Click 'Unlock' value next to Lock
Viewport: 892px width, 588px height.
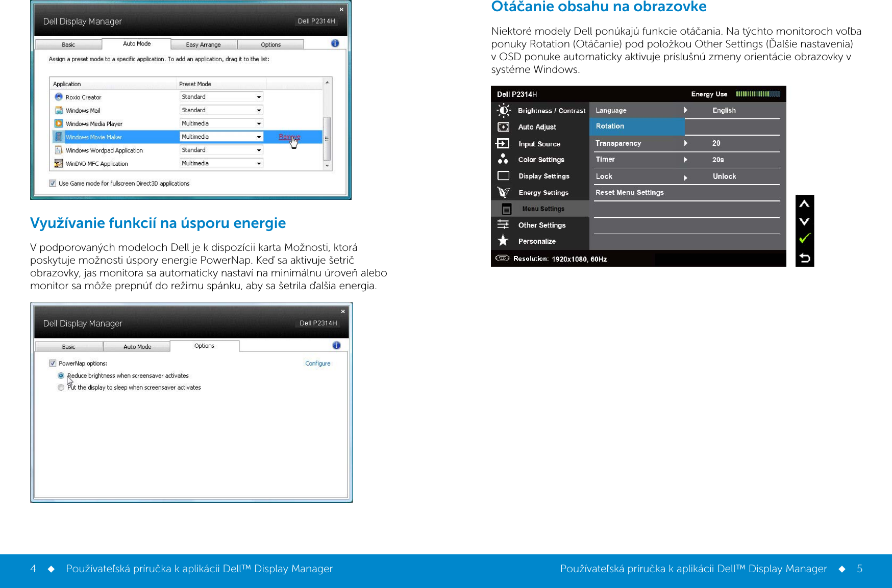724,176
